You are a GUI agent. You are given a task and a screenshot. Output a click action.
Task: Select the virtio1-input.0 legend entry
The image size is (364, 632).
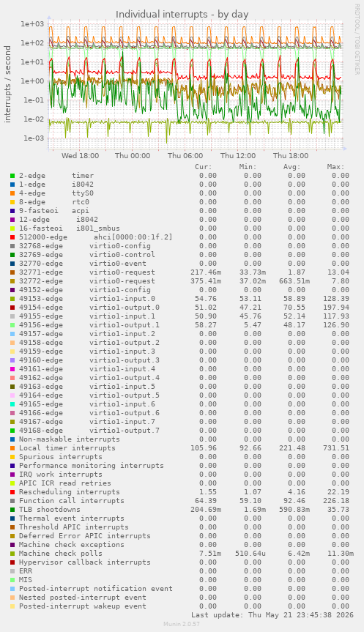coord(87,299)
